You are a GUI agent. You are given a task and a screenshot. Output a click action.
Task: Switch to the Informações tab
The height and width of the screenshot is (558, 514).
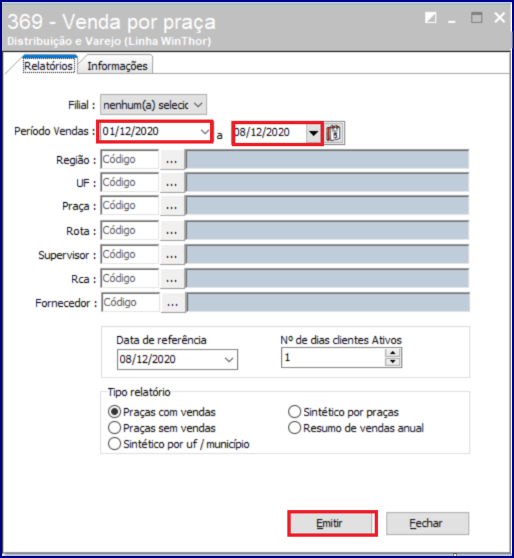pos(117,66)
